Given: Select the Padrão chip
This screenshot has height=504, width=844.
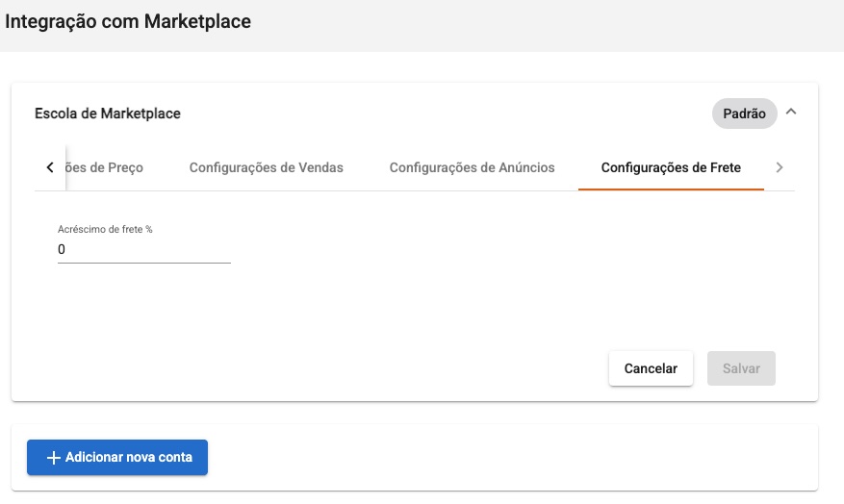Looking at the screenshot, I should coord(745,113).
